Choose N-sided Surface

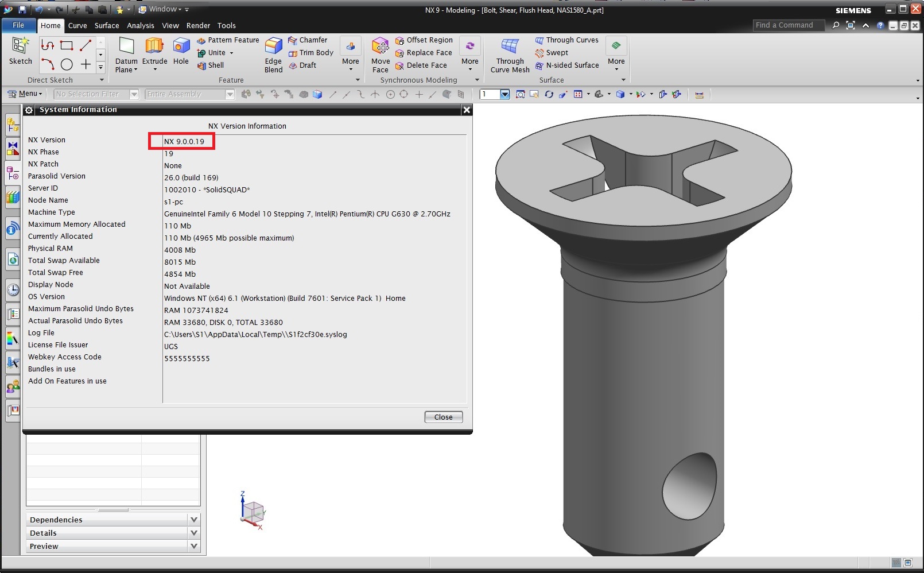(x=567, y=65)
